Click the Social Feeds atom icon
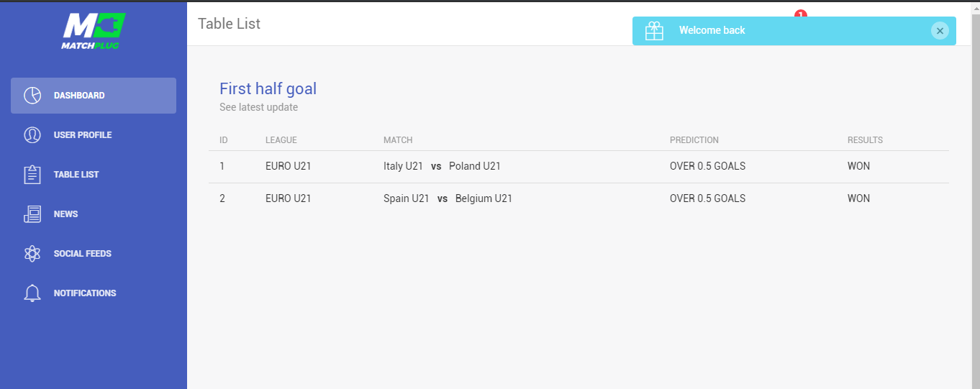Image resolution: width=980 pixels, height=389 pixels. pyautogui.click(x=32, y=254)
